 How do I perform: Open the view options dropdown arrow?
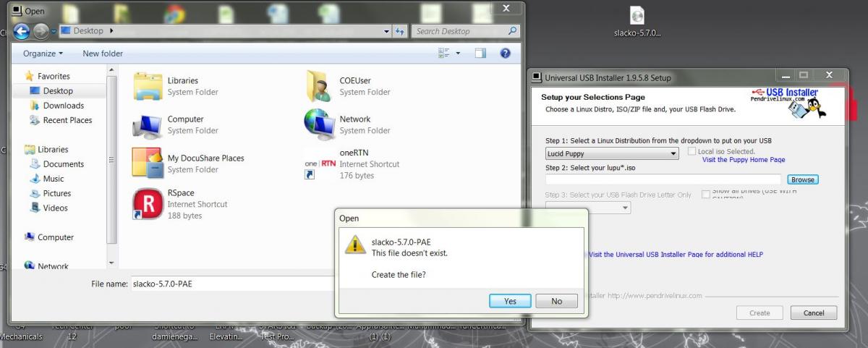pos(459,54)
